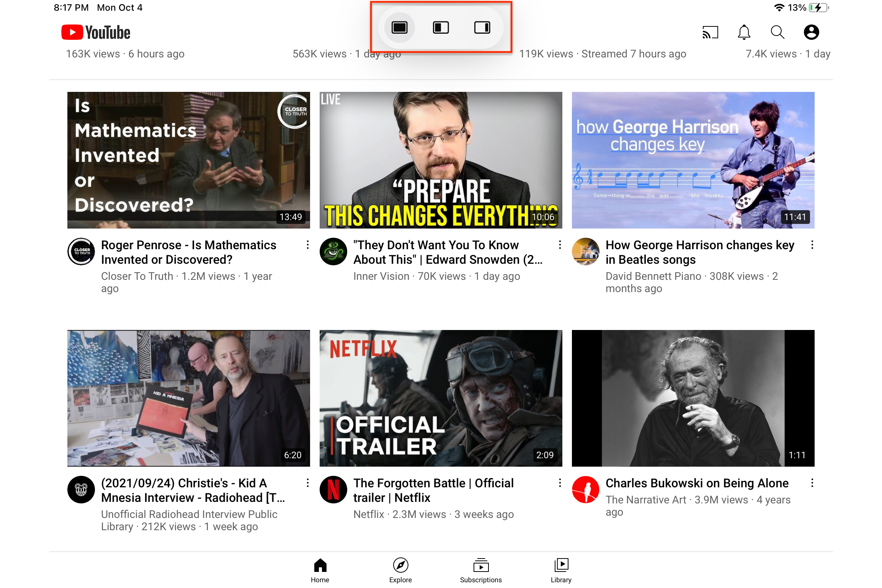The image size is (882, 588).
Task: Switch to the Library tab
Action: click(x=561, y=570)
